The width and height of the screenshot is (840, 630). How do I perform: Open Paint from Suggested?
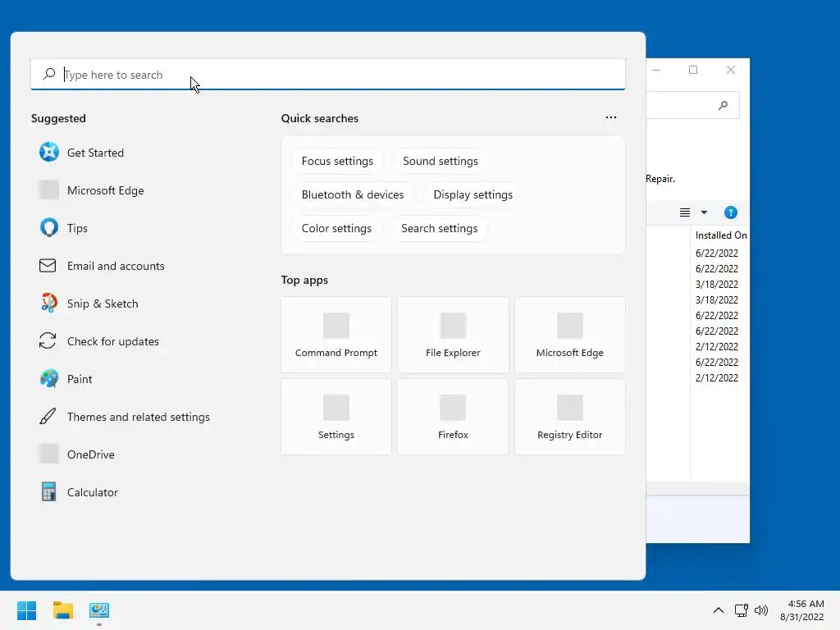pos(66,379)
